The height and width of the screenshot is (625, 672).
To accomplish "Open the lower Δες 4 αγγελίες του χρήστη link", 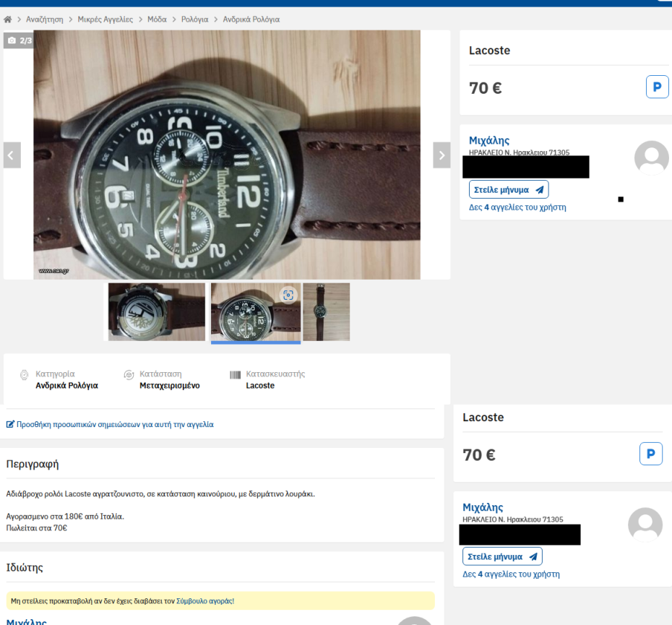I will (511, 574).
